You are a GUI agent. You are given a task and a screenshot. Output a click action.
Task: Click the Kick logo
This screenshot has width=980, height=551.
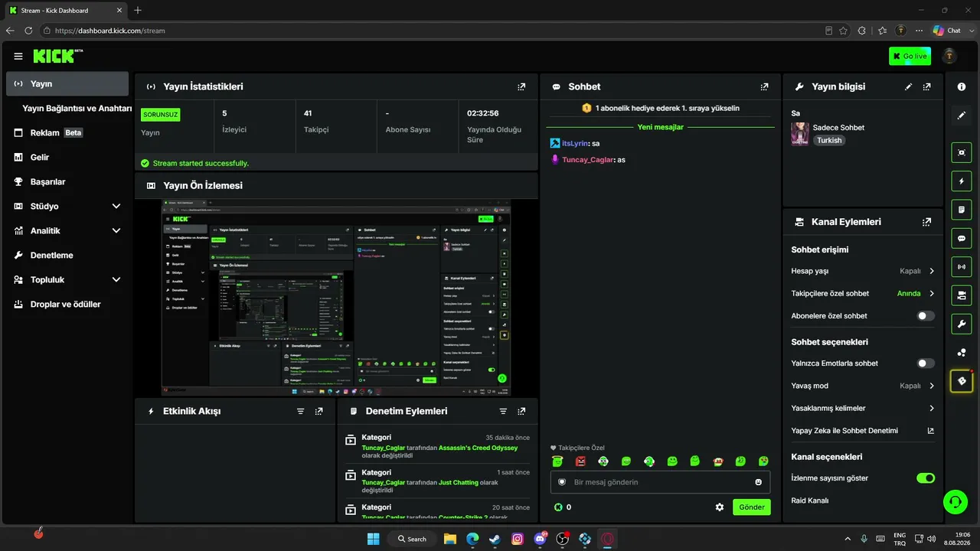coord(57,56)
